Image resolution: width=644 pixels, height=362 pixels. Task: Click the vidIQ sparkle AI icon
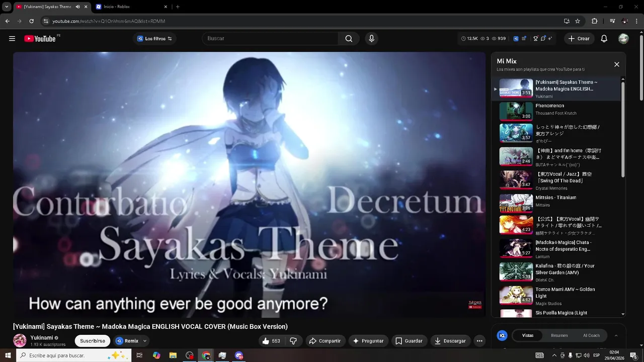coord(550,39)
